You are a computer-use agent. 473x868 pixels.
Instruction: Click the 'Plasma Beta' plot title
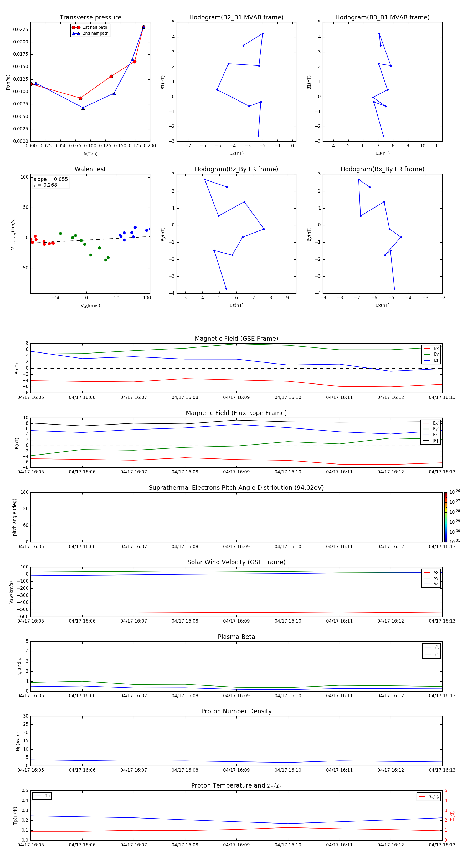[236, 637]
